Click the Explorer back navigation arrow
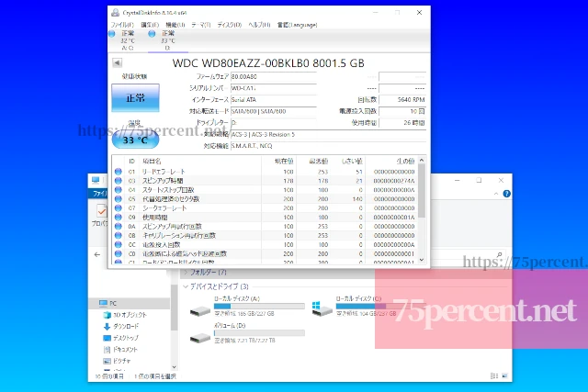588x392 pixels. click(97, 255)
